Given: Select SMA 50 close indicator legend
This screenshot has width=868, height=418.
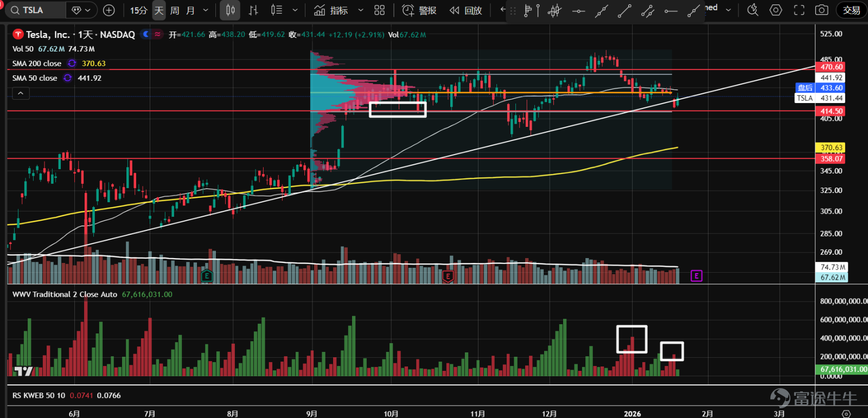Looking at the screenshot, I should tap(35, 78).
